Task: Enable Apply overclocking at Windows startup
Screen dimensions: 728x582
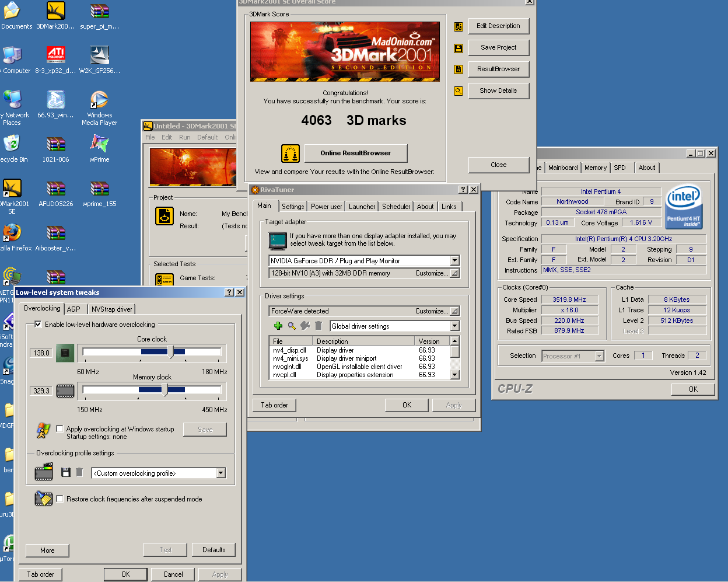Action: click(x=60, y=429)
